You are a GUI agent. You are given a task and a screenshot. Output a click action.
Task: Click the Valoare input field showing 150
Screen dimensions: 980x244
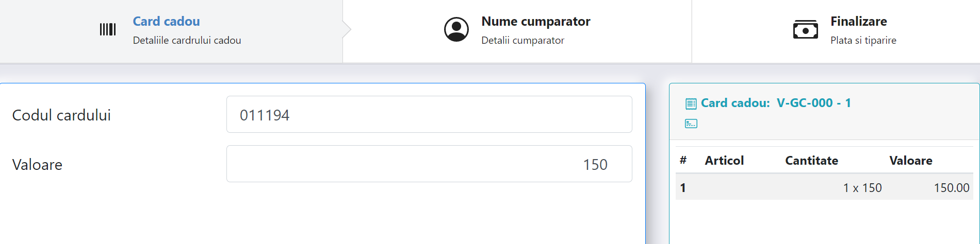(429, 164)
